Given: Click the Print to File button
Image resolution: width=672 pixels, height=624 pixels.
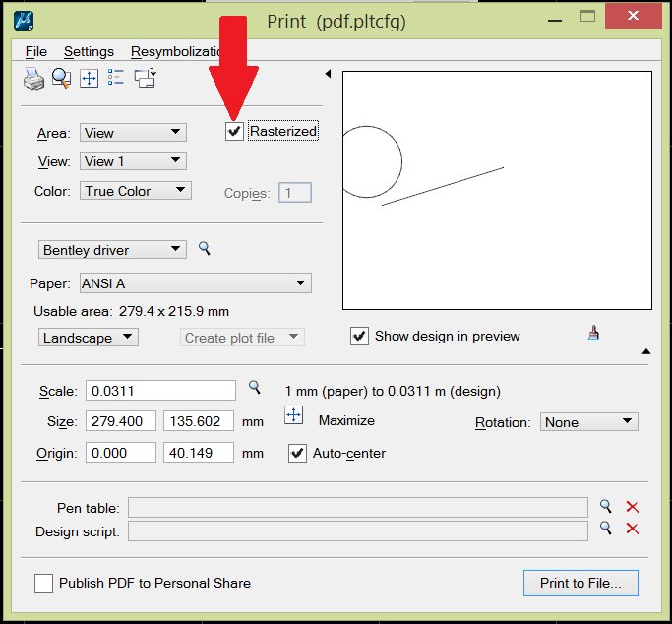Looking at the screenshot, I should coord(580,583).
